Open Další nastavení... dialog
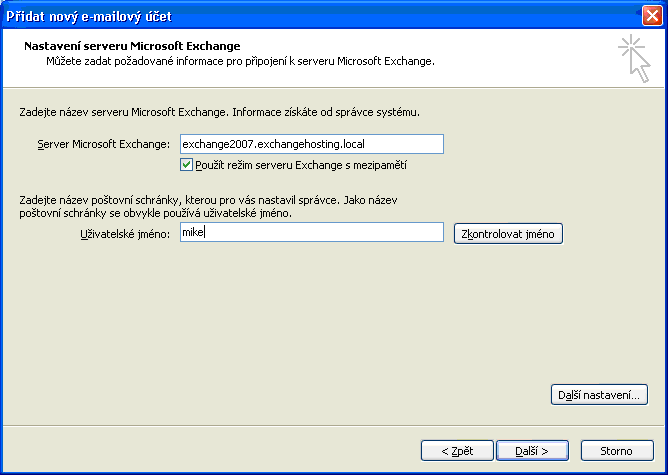This screenshot has height=475, width=668. (x=599, y=395)
